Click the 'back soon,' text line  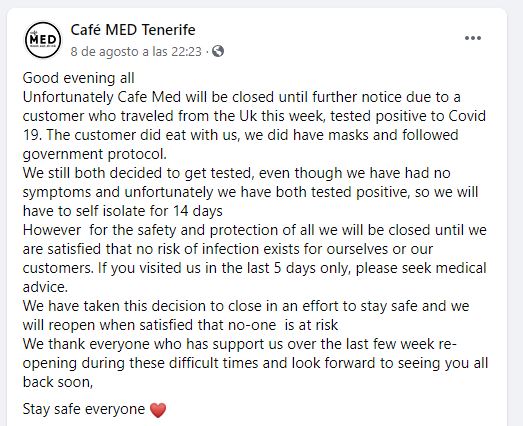58,382
